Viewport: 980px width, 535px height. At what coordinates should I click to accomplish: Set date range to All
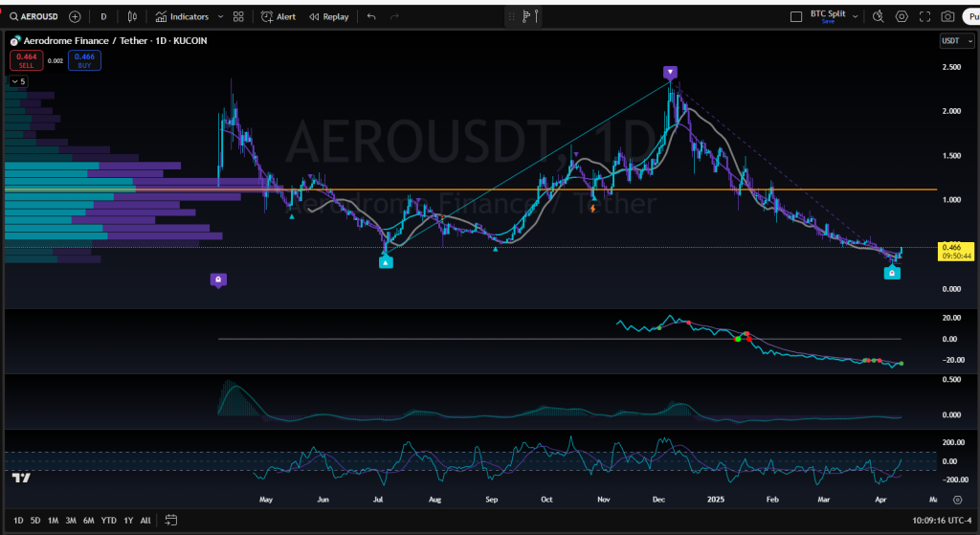[x=145, y=520]
